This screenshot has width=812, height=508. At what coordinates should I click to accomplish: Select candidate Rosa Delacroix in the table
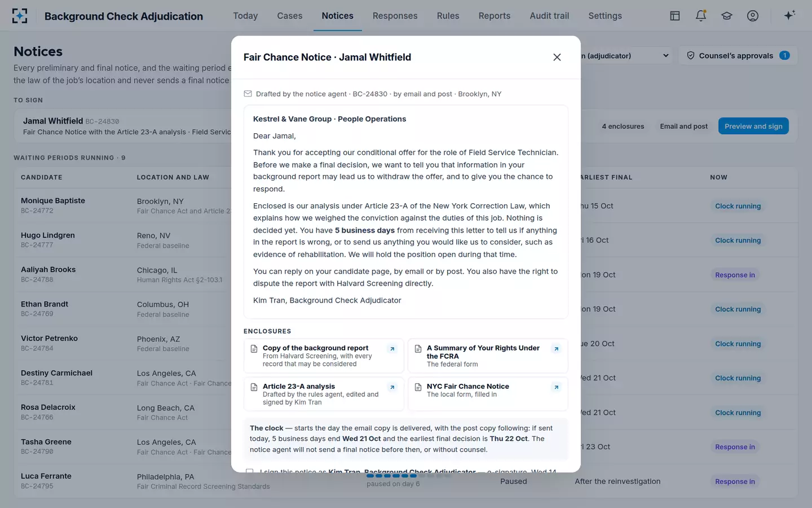click(48, 407)
